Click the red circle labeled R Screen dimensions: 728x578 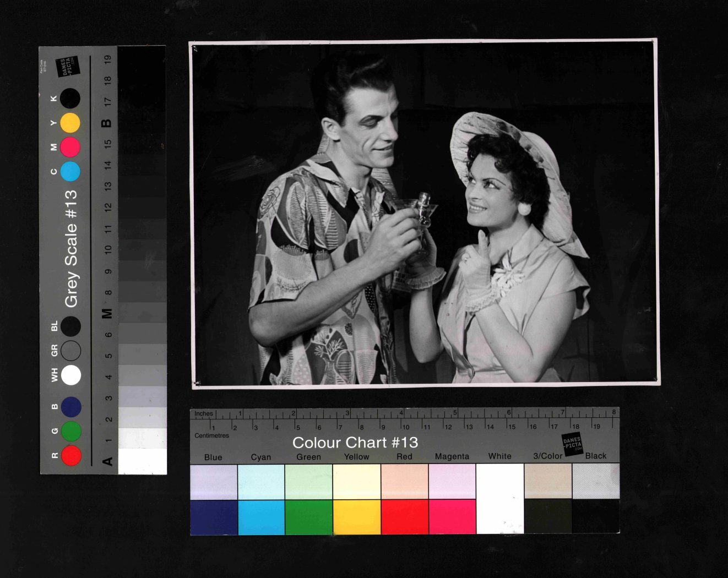(71, 455)
